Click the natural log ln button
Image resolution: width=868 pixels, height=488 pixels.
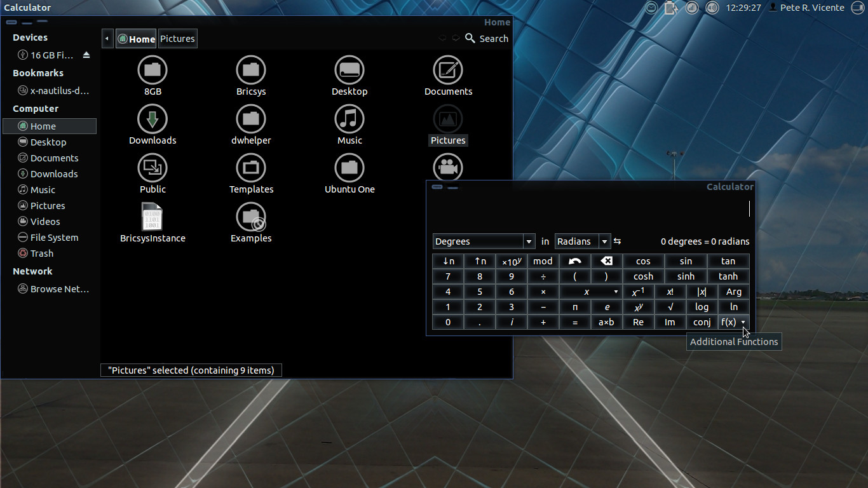(x=734, y=307)
